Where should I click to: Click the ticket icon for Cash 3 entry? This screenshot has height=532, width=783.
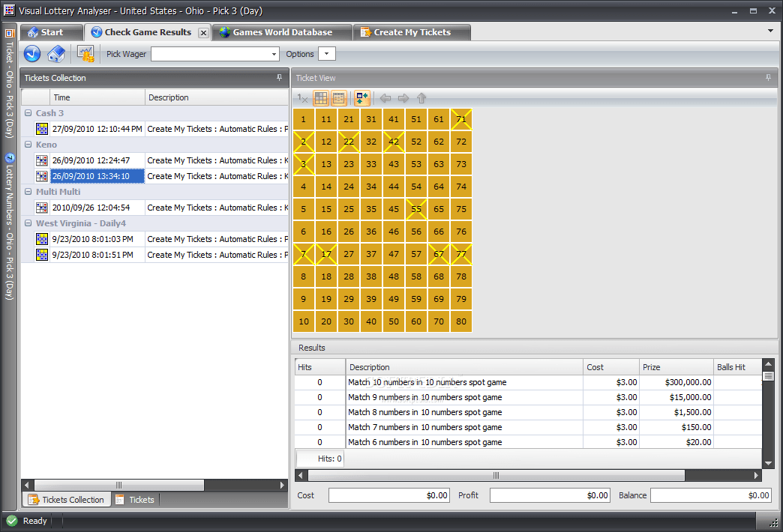coord(42,129)
